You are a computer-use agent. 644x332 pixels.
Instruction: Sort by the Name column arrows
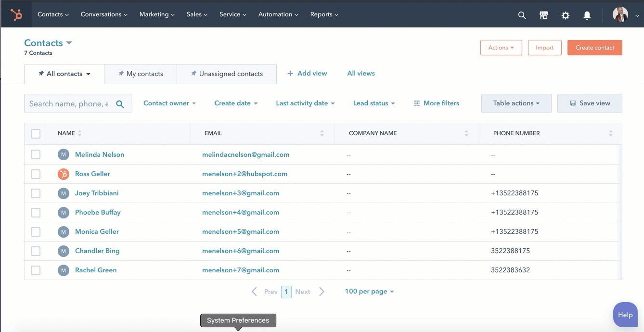(x=79, y=133)
